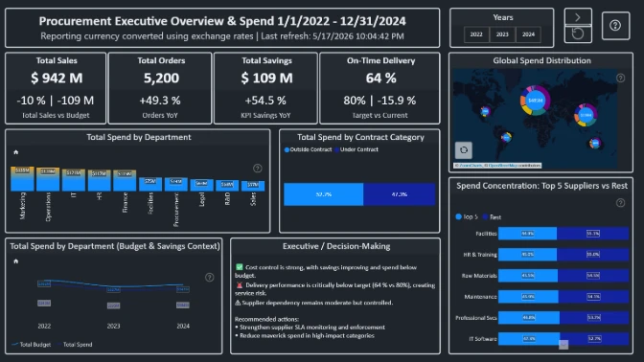This screenshot has width=644, height=362.
Task: Select IT Software Rest bar segment
Action: click(x=594, y=339)
